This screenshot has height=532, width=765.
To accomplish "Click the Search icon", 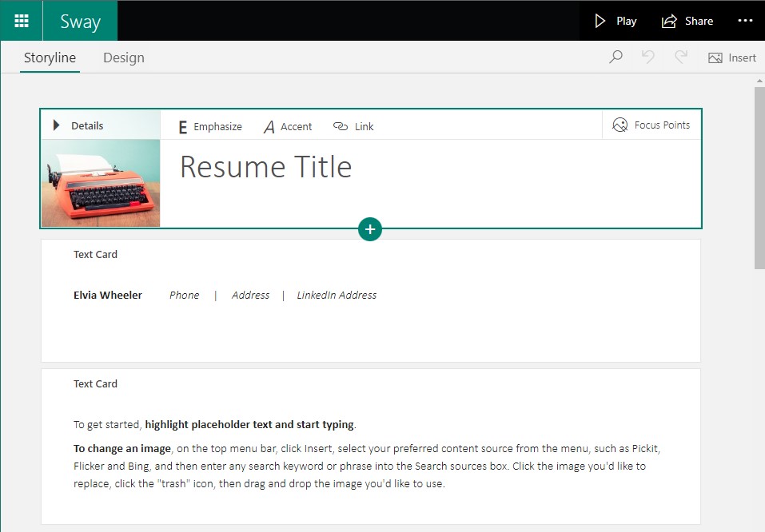I will (615, 57).
